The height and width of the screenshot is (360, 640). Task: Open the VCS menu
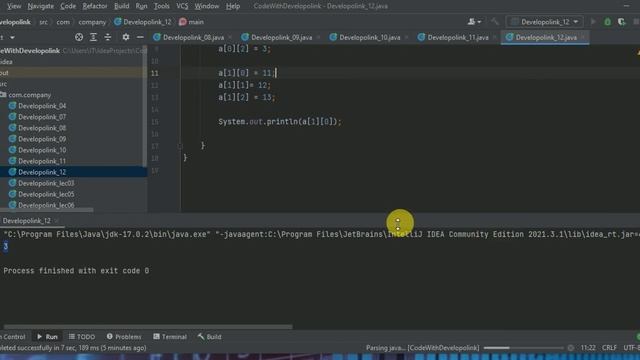point(182,6)
